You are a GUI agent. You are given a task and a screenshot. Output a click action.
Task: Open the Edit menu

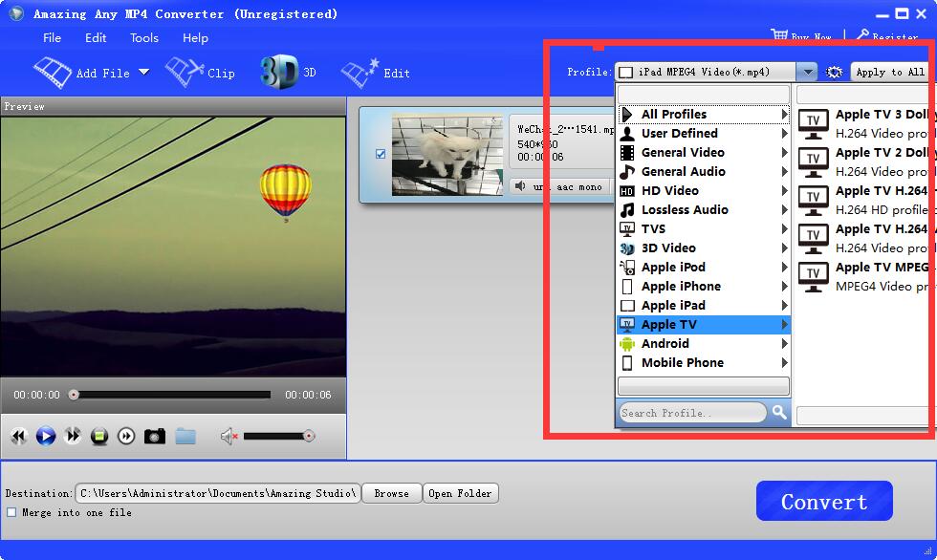pos(96,37)
